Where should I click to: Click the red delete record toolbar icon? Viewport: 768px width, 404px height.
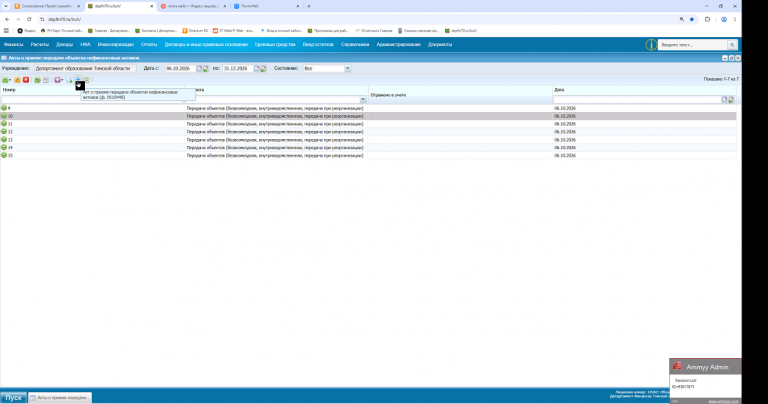(x=26, y=80)
